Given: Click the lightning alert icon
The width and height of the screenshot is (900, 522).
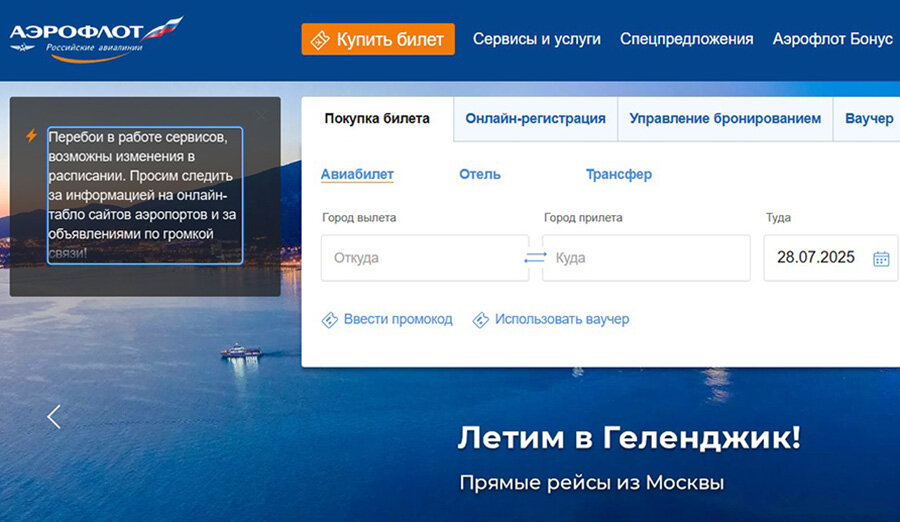Looking at the screenshot, I should point(32,136).
